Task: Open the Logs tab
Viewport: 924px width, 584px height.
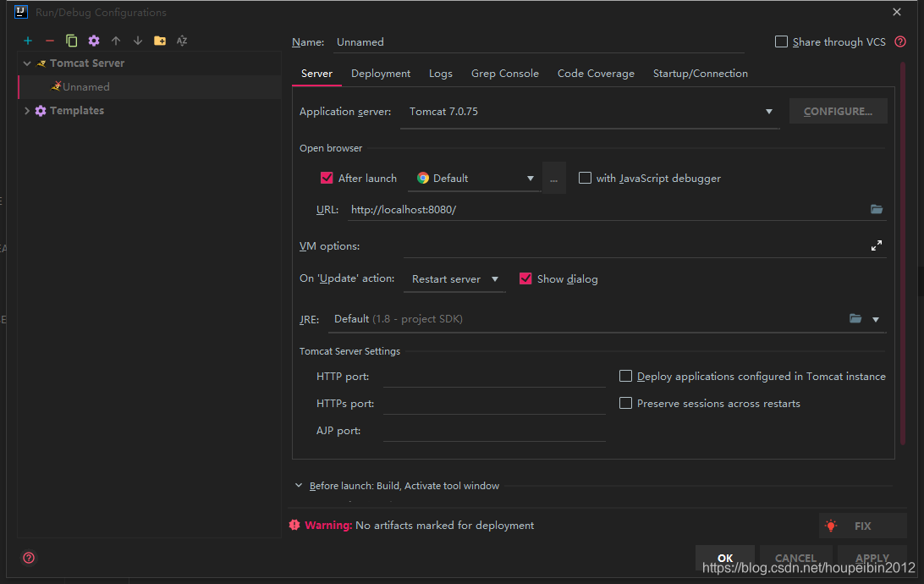Action: point(441,74)
